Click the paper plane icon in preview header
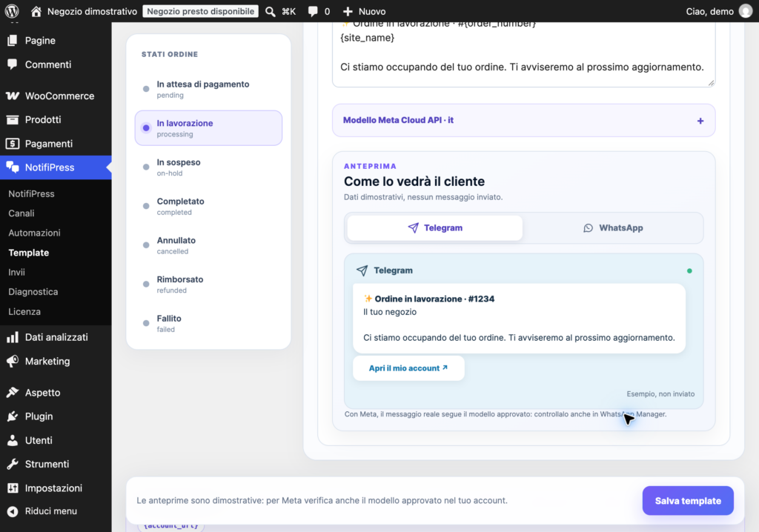The height and width of the screenshot is (532, 759). coord(362,270)
